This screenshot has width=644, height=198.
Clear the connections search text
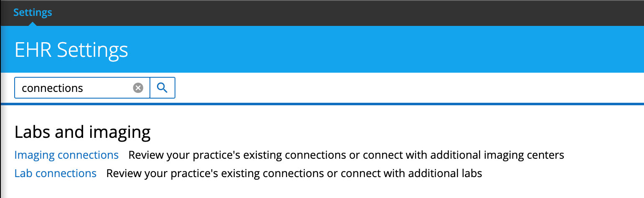(138, 88)
